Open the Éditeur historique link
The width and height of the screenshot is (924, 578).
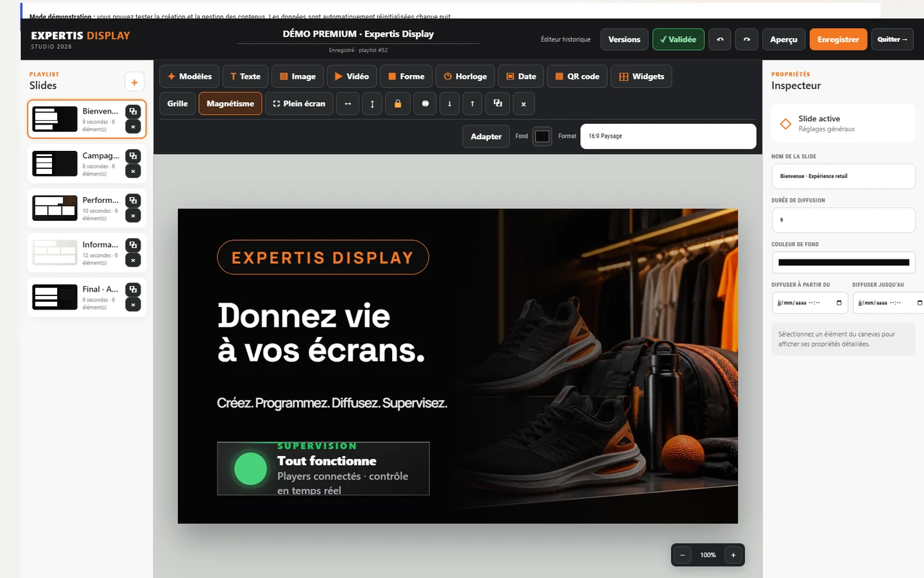565,39
